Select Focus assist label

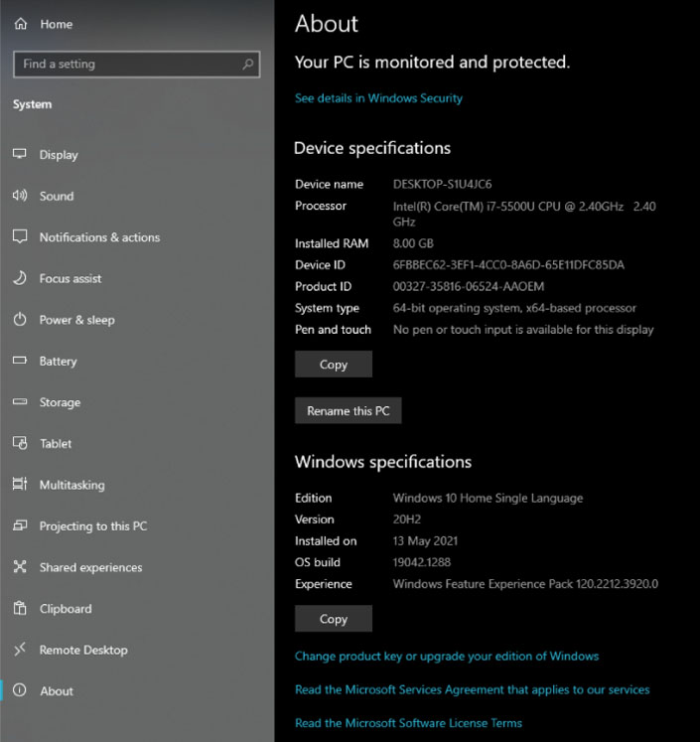coord(70,278)
